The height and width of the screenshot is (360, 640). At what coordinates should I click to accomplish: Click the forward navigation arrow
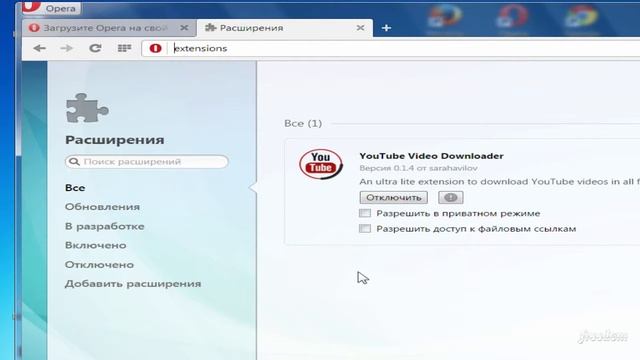(67, 48)
